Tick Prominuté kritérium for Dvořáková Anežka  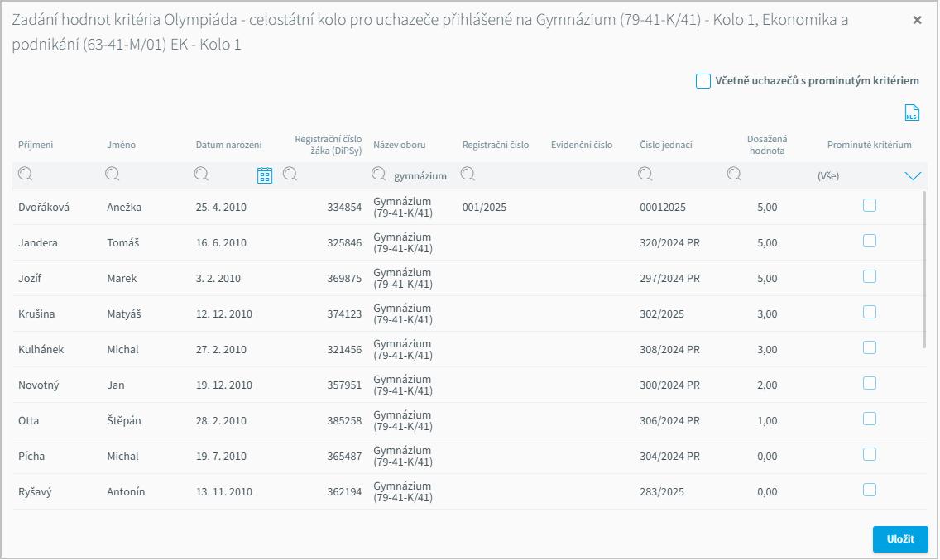click(870, 206)
